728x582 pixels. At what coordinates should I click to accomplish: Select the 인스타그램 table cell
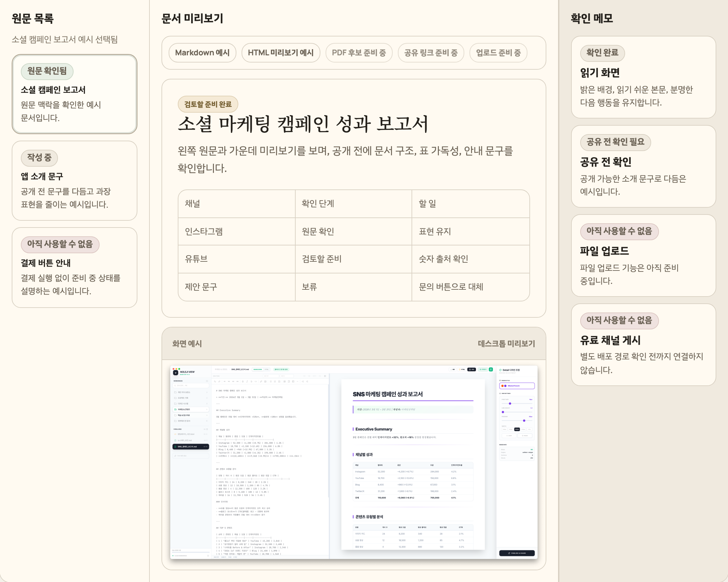[236, 231]
